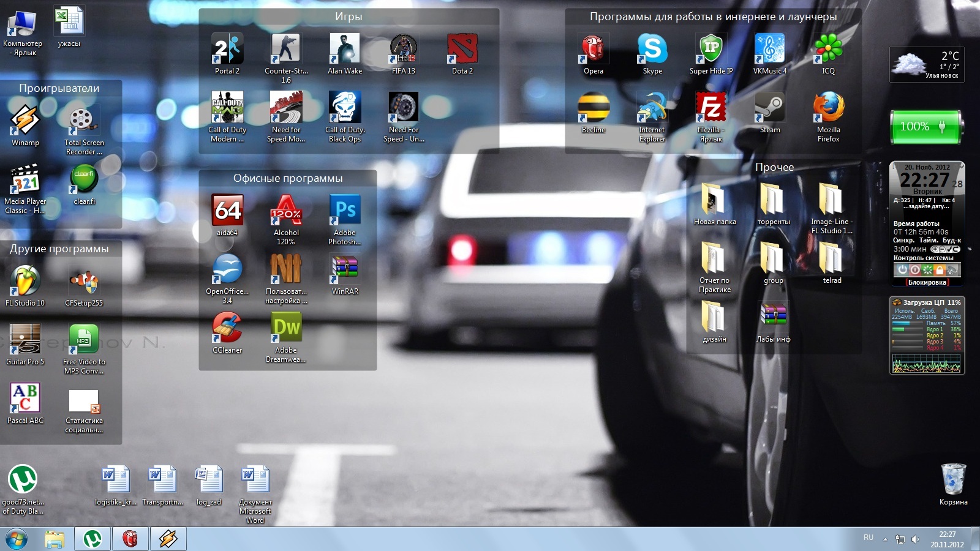
Task: Switch to the Opera taskbar item
Action: (130, 539)
